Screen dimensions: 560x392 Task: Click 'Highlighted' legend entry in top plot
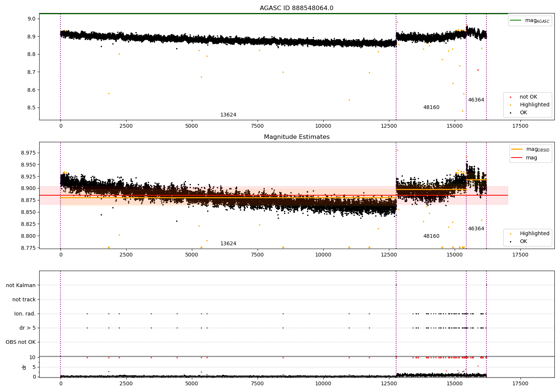pyautogui.click(x=529, y=105)
